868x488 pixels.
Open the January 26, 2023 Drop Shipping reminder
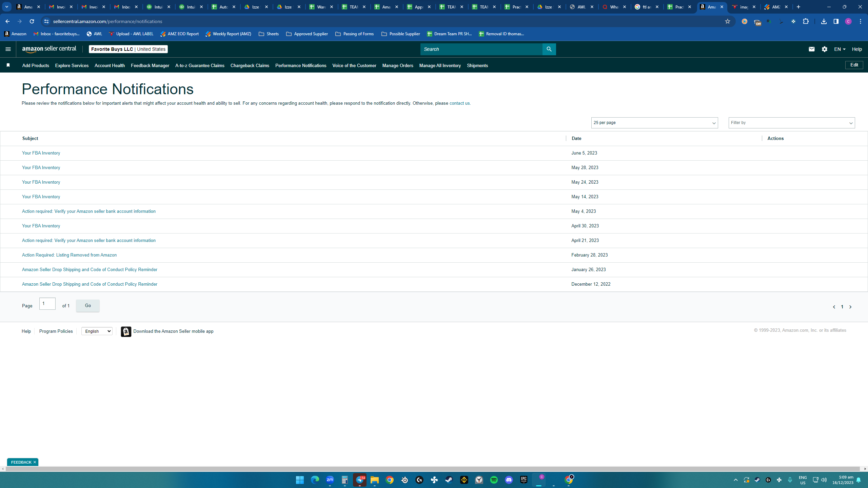coord(90,270)
